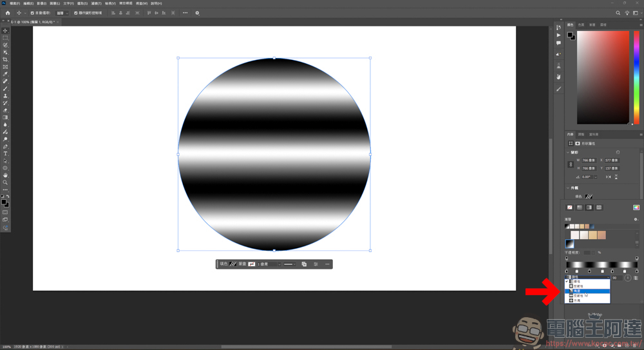
Task: Select the Move tool in the left toolbar
Action: click(x=5, y=30)
